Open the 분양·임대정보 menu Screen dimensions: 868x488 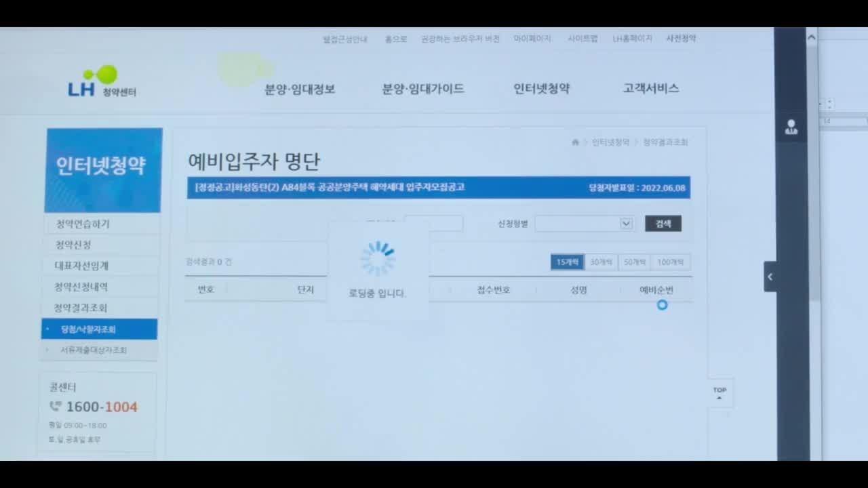[300, 89]
